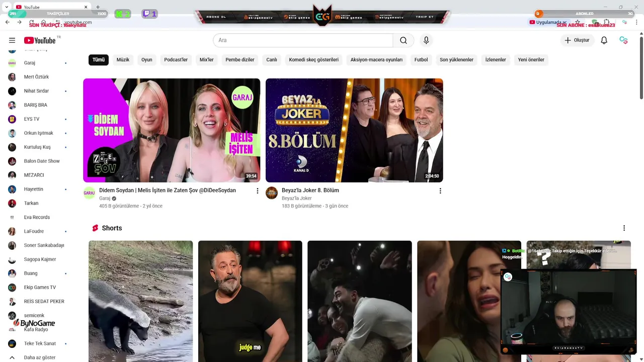Click the search magnifier button
Screen dimensions: 644x362
pyautogui.click(x=404, y=40)
